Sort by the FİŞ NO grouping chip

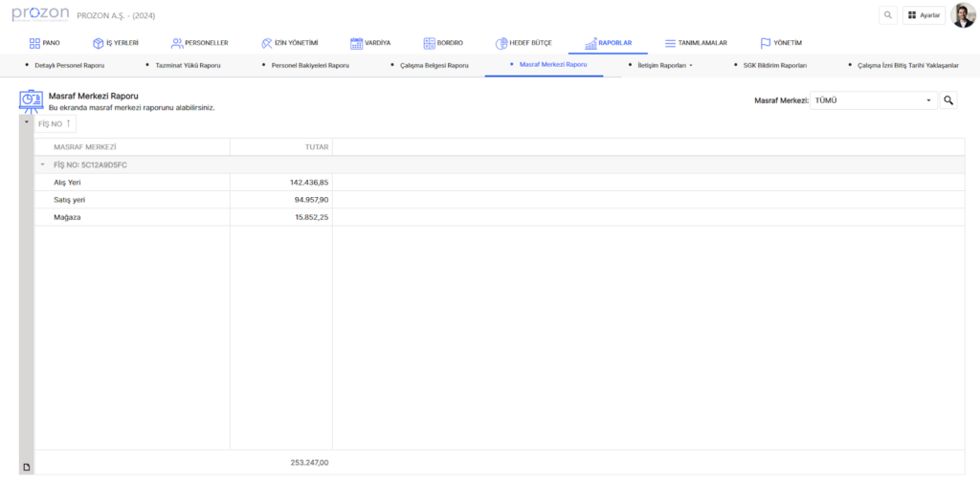(55, 124)
